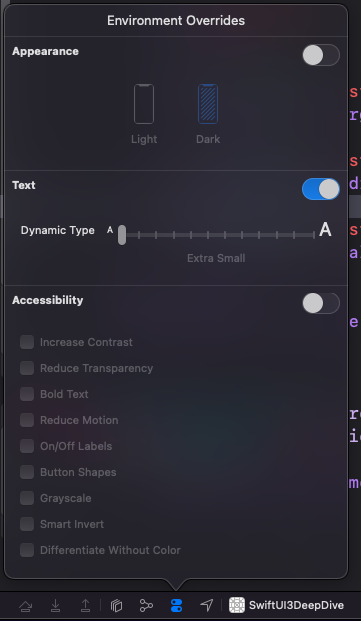The height and width of the screenshot is (621, 361).
Task: Open the Environment Overrides icon in debug bar
Action: pyautogui.click(x=176, y=605)
